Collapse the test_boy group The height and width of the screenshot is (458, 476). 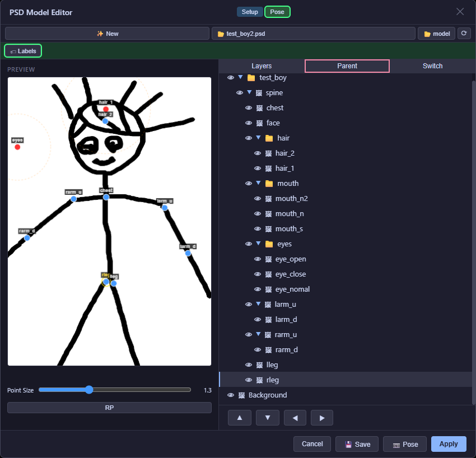(240, 77)
